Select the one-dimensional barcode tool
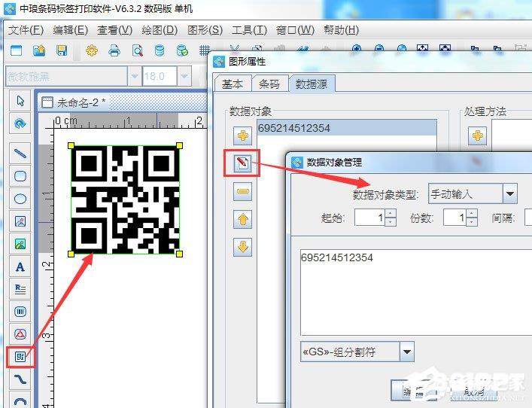532x408 pixels. pos(20,311)
